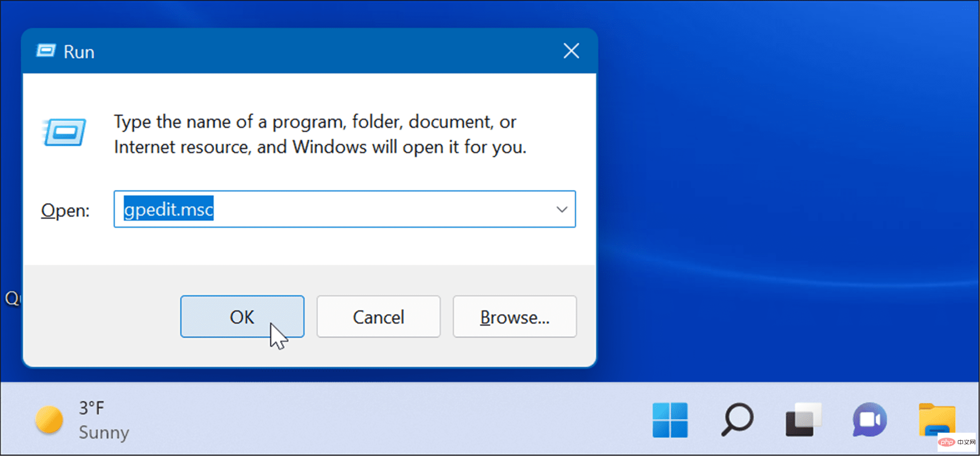The width and height of the screenshot is (980, 456).
Task: Click the 'Type the name of a program' description
Action: [x=320, y=134]
